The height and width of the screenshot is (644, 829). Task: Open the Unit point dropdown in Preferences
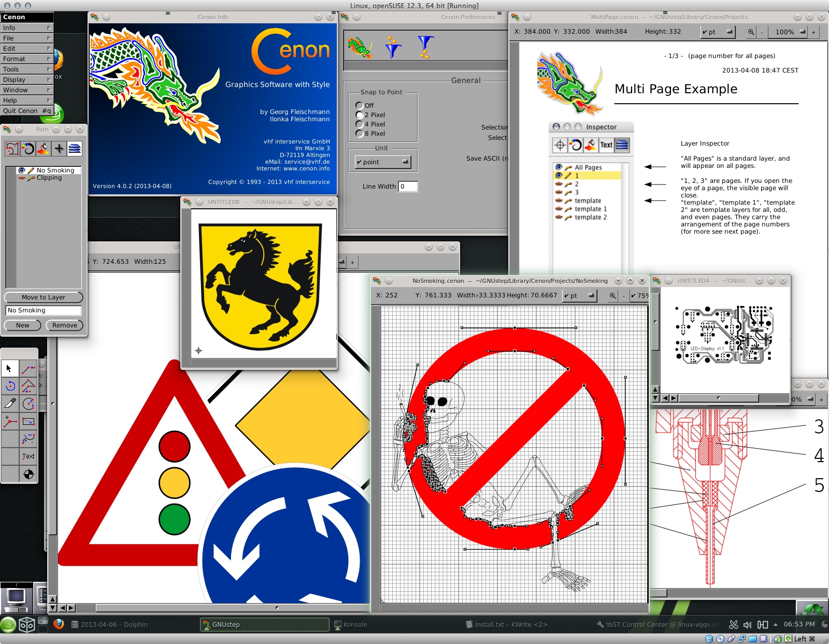[x=383, y=162]
